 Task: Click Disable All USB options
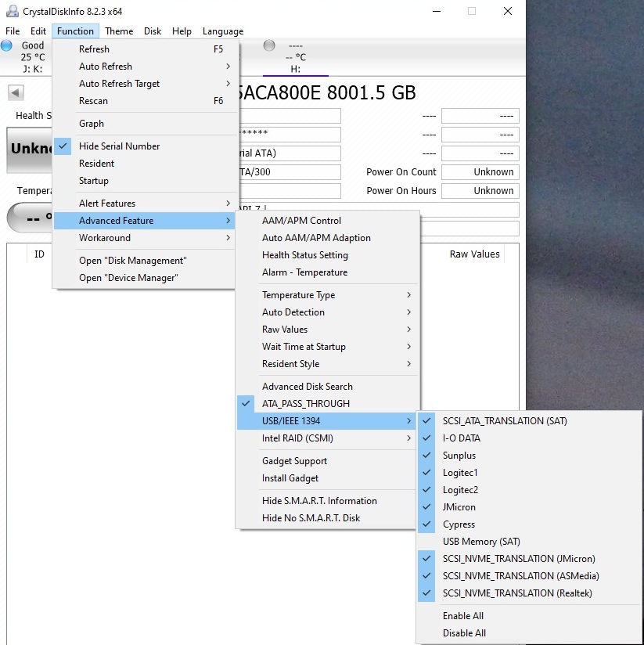(x=529, y=633)
